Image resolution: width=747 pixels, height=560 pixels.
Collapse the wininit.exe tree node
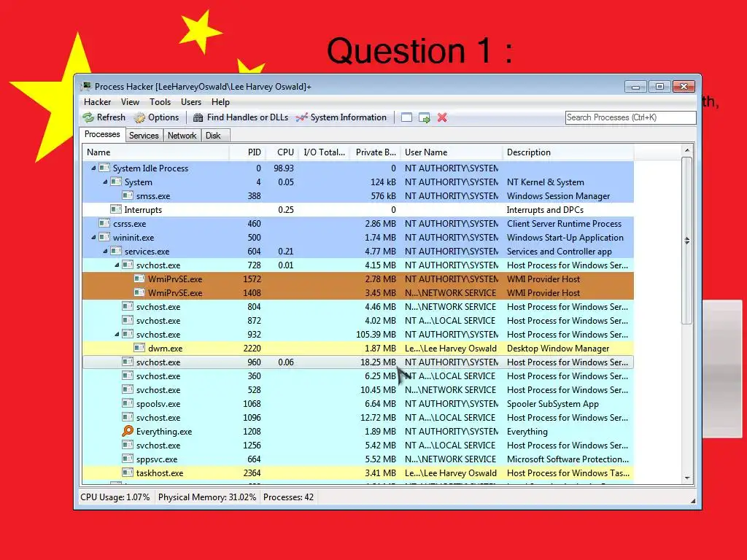pos(94,237)
